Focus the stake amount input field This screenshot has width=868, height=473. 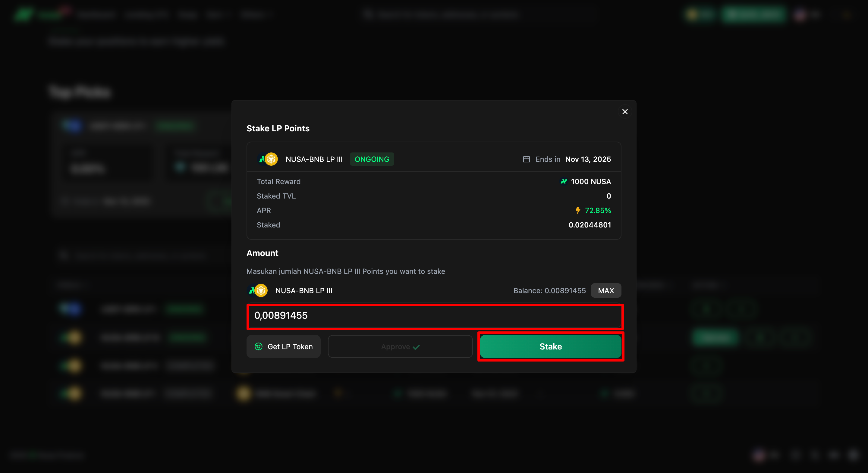[435, 316]
